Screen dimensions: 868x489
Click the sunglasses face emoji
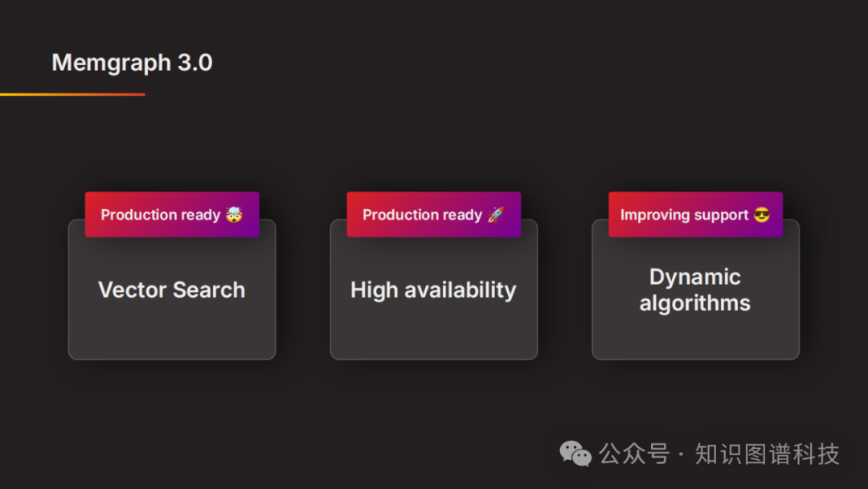click(762, 214)
